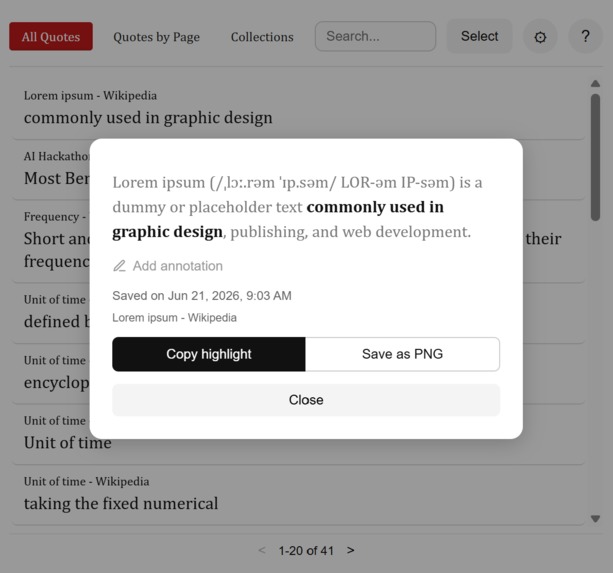Click the pencil icon beside Add annotation

(x=119, y=266)
